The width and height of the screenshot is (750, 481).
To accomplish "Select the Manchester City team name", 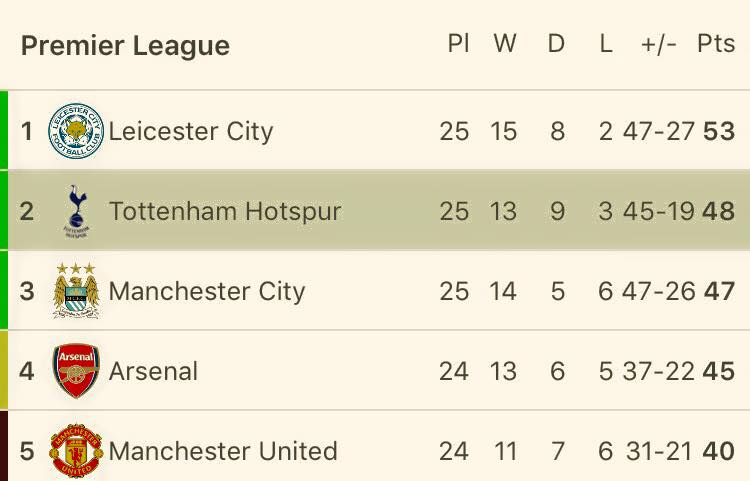I will click(x=206, y=291).
